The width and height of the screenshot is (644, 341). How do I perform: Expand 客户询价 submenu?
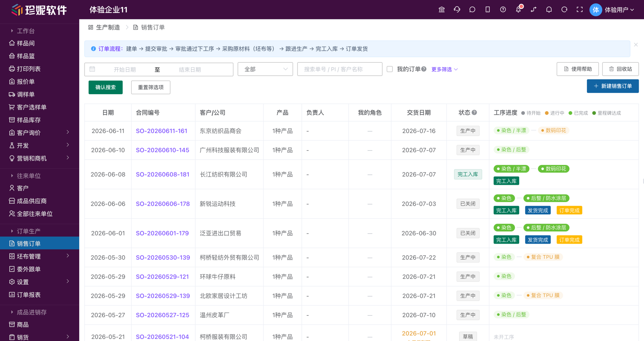pos(68,132)
